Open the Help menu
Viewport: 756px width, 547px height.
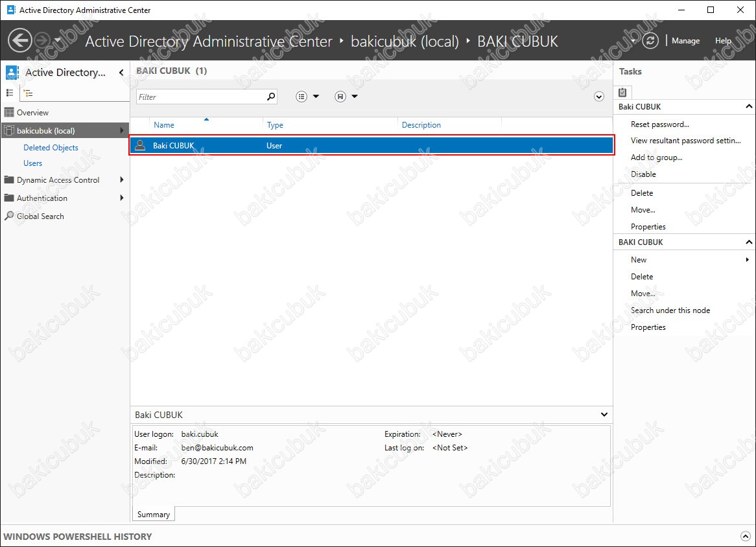click(723, 41)
